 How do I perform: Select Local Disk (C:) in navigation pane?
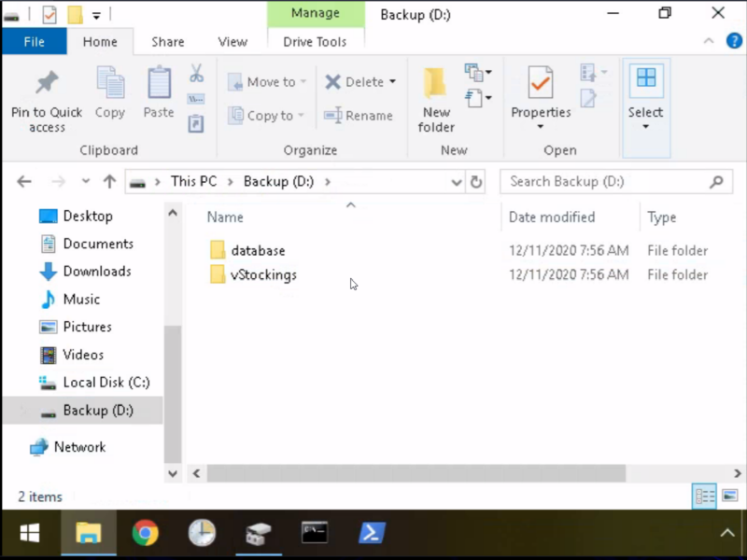point(106,383)
